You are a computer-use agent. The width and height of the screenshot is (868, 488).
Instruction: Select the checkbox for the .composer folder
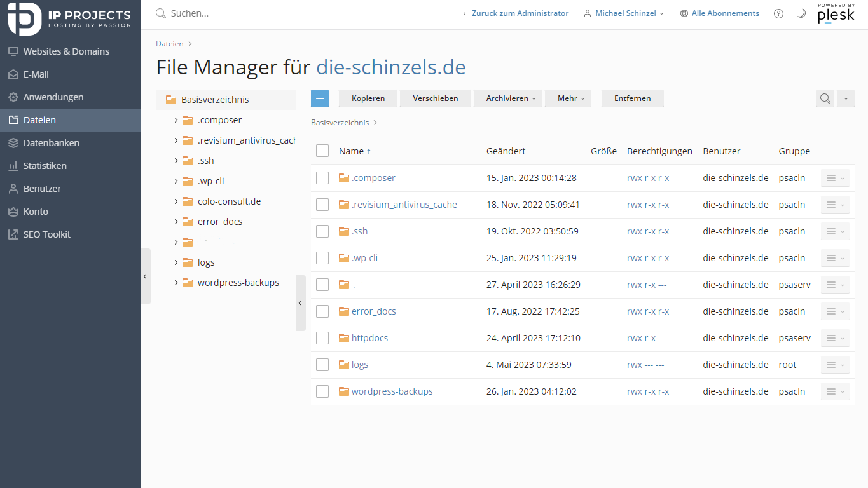322,178
